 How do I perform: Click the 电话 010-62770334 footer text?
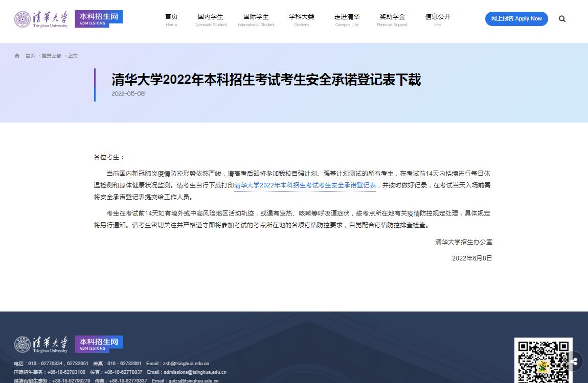(x=51, y=364)
